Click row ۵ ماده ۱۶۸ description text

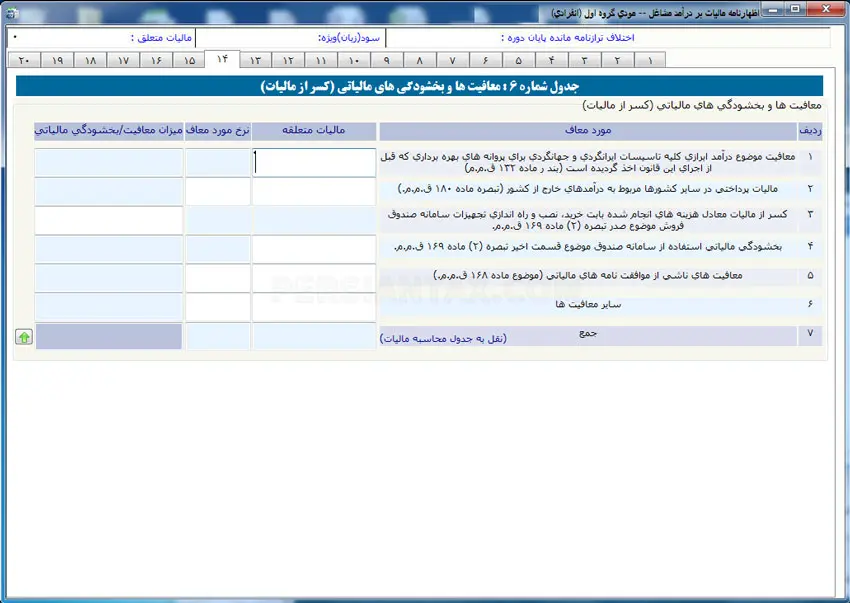[x=588, y=275]
